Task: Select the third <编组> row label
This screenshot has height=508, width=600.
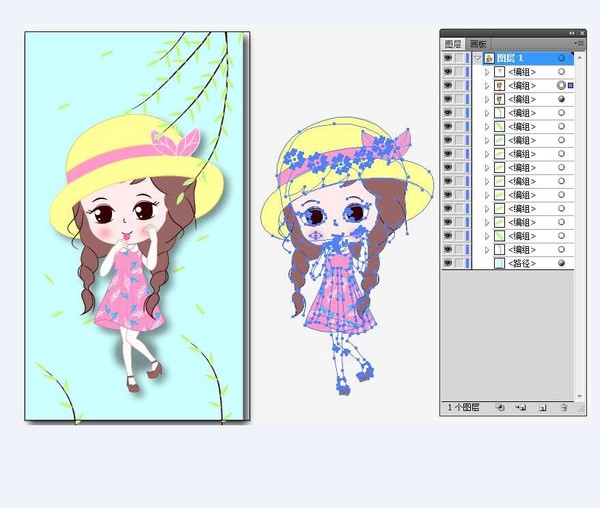Action: coord(522,99)
